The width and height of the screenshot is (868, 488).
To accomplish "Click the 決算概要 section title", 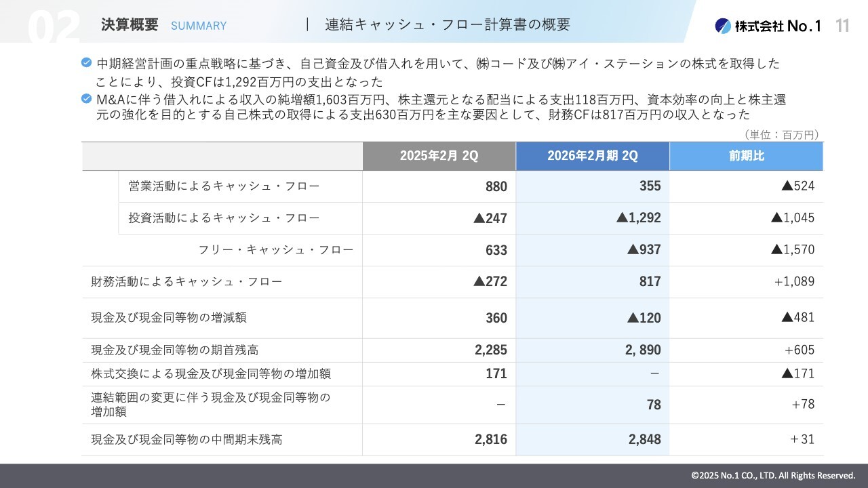I will coord(130,25).
